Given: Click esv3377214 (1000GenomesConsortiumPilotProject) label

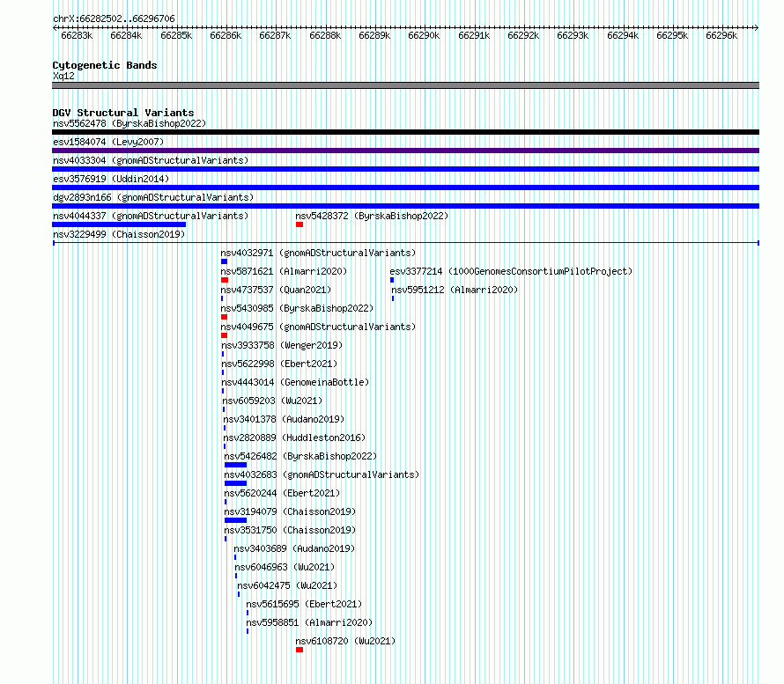Looking at the screenshot, I should (512, 271).
